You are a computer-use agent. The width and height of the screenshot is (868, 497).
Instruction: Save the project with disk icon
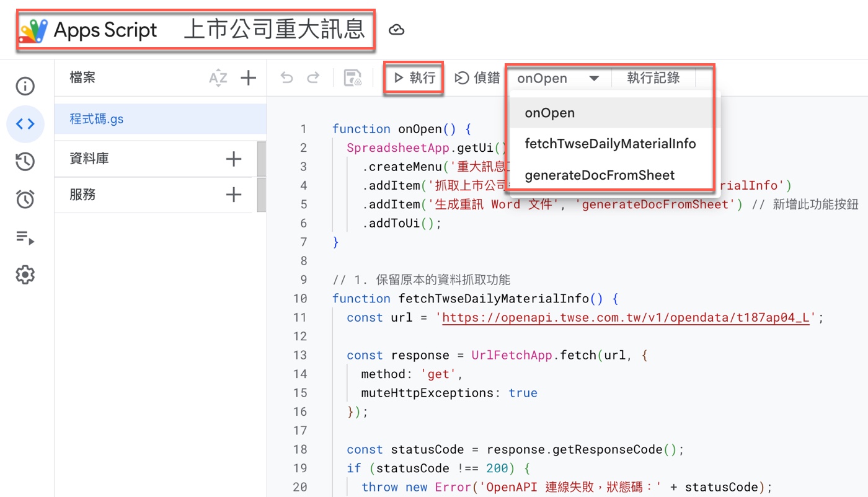coord(353,78)
